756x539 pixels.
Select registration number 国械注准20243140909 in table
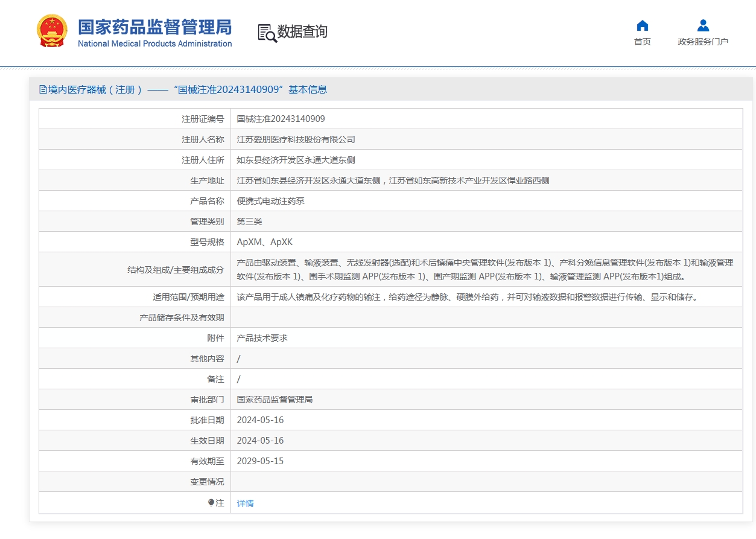tap(281, 119)
